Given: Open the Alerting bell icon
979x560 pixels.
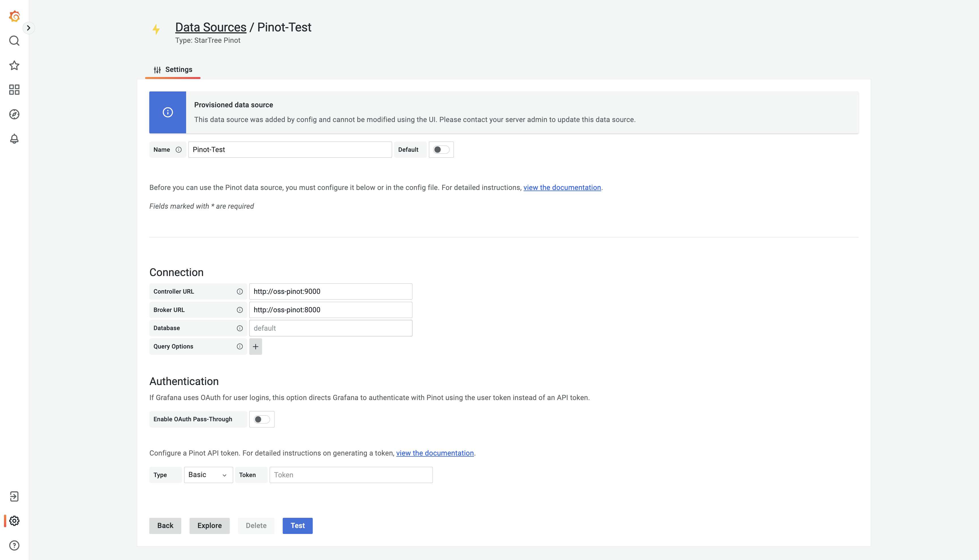Looking at the screenshot, I should 14,139.
